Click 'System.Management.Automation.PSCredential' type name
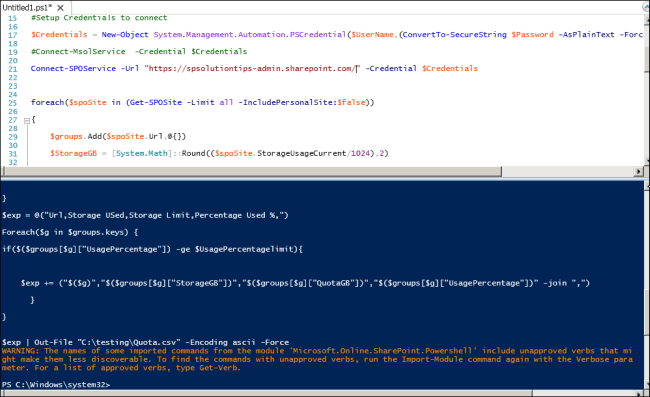 250,35
